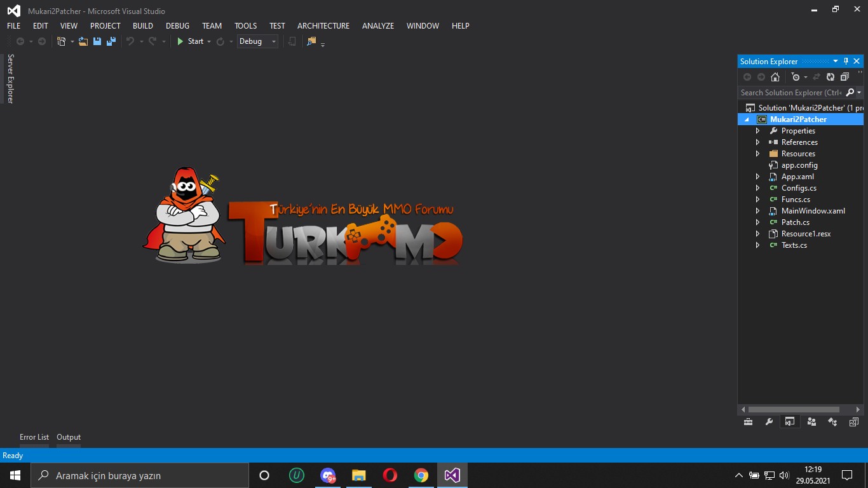The height and width of the screenshot is (488, 868).
Task: Open Chrome from the taskbar
Action: coord(421,475)
